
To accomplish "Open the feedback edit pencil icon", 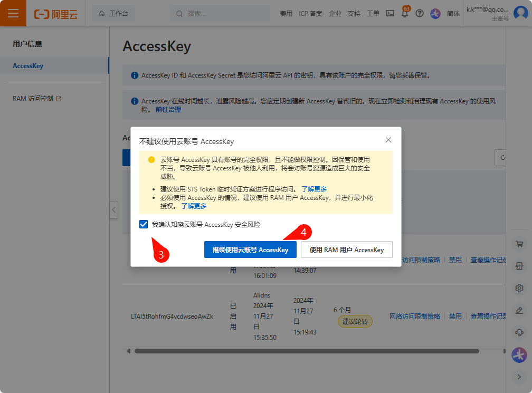I will tap(519, 310).
